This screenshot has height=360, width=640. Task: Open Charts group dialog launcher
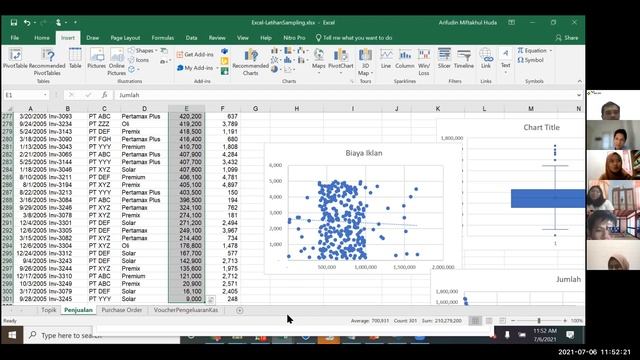(352, 81)
